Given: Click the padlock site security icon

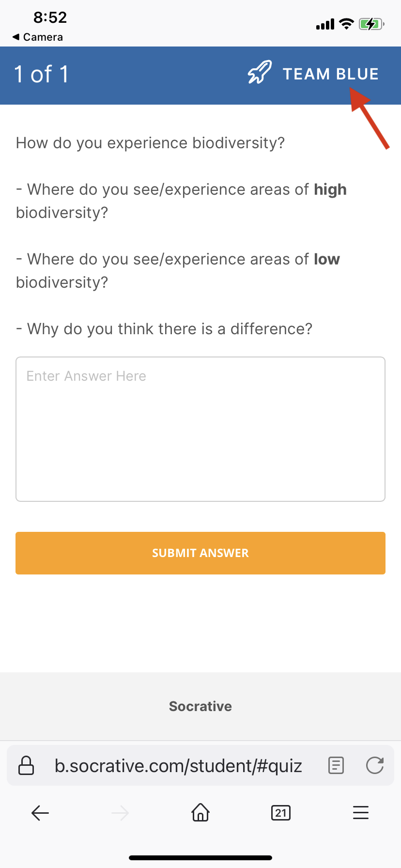Looking at the screenshot, I should click(x=26, y=765).
